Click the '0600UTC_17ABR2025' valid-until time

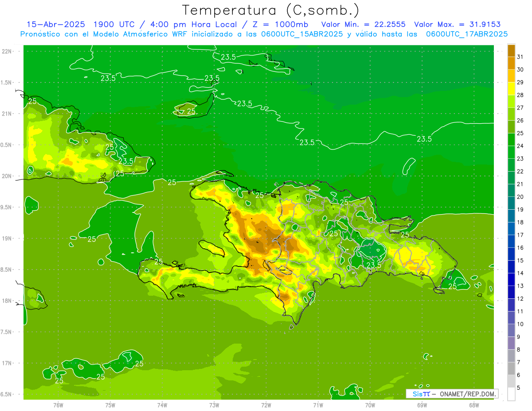click(467, 34)
